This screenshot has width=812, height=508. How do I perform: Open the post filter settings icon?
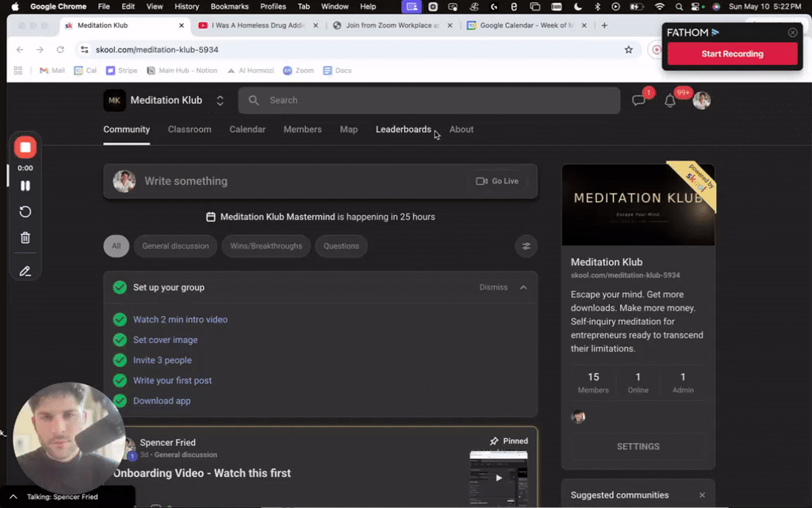[527, 246]
